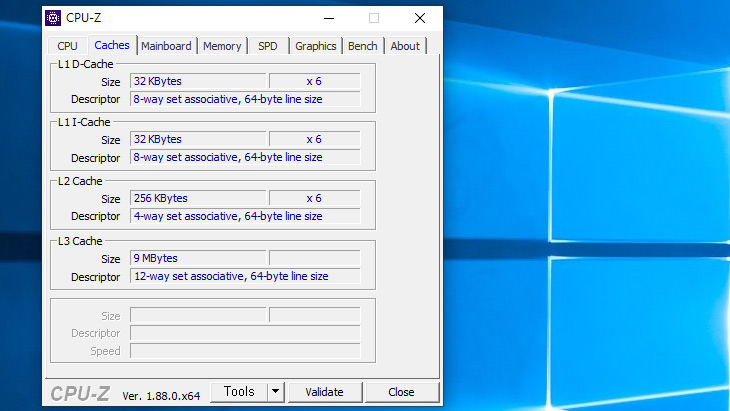Screen dimensions: 730x411
Task: Click the CPU-Z app icon in title bar
Action: point(53,18)
